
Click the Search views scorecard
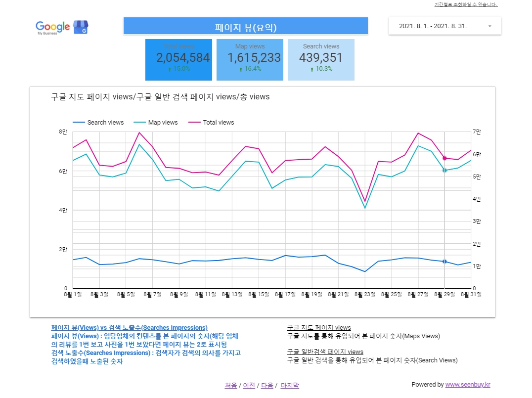[321, 59]
